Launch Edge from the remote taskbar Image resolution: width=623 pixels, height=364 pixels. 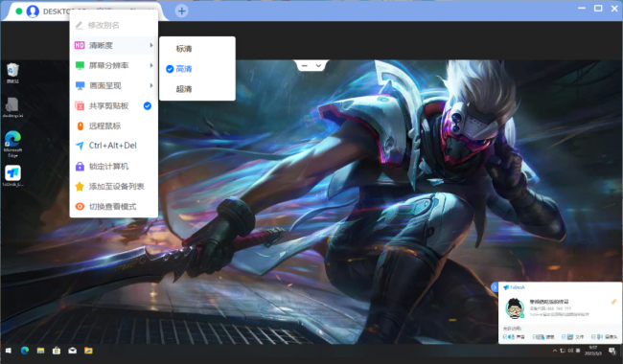coord(25,351)
